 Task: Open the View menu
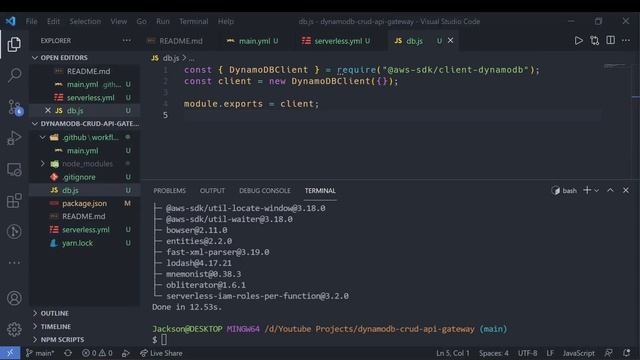118,21
